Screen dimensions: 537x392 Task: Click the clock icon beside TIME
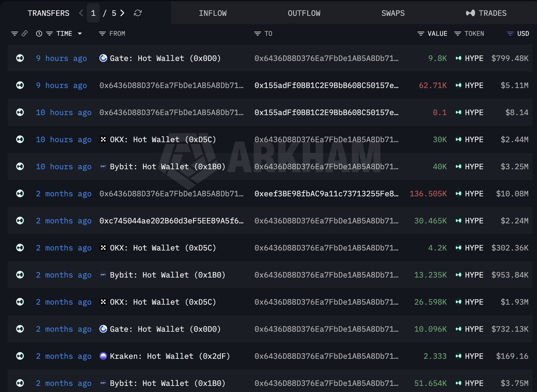39,34
